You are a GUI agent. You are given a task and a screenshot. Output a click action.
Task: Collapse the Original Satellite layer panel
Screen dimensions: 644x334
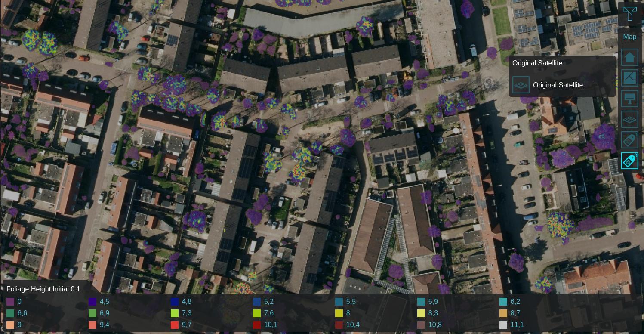[x=537, y=63]
